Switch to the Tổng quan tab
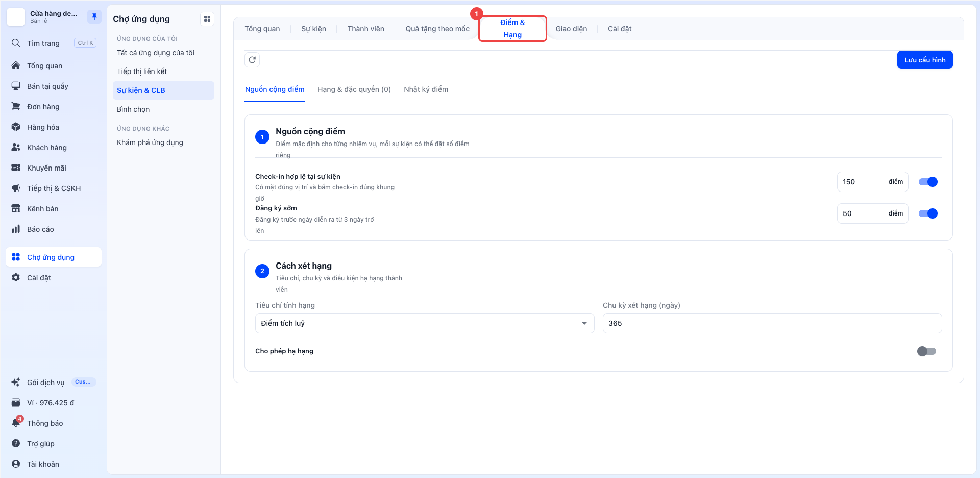This screenshot has height=478, width=980. 262,29
